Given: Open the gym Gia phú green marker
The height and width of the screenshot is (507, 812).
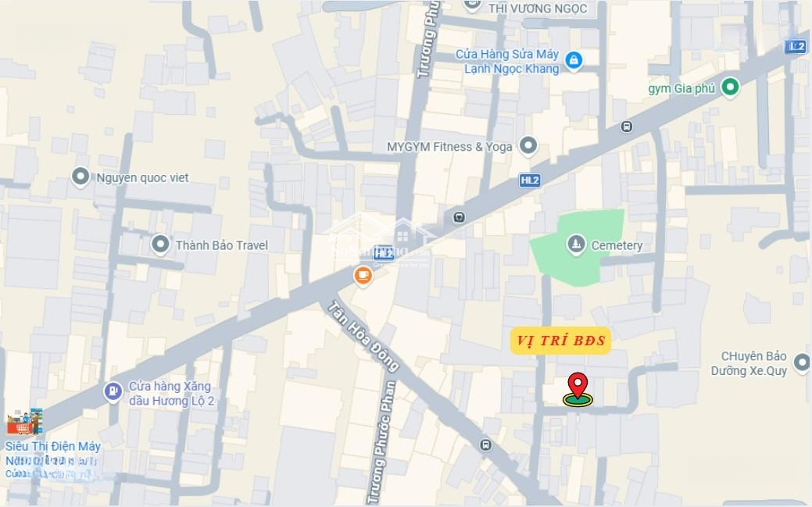Looking at the screenshot, I should click(x=730, y=87).
